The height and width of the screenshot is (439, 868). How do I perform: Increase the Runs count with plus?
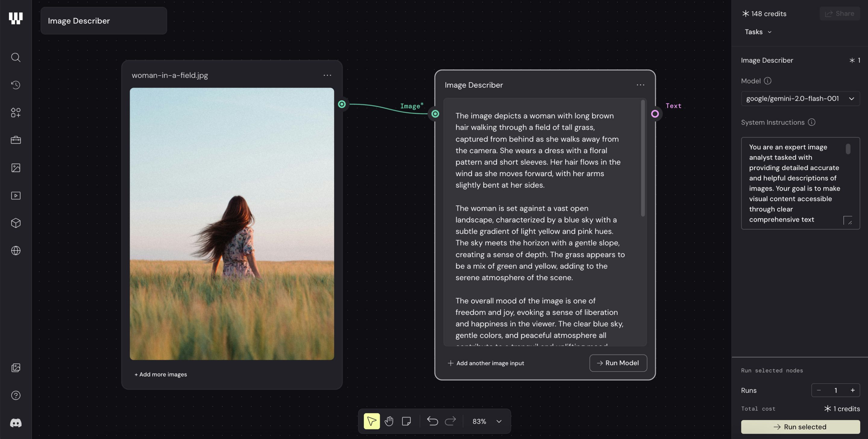853,390
